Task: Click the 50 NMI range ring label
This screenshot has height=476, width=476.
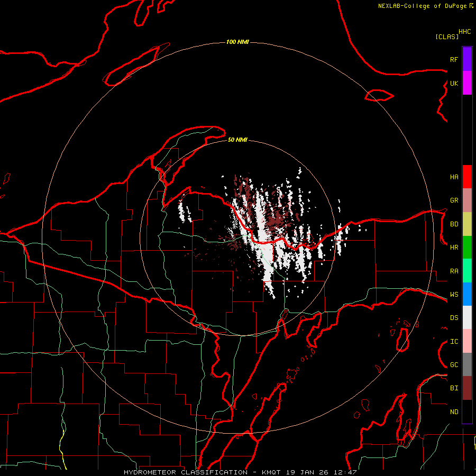Action: click(237, 140)
